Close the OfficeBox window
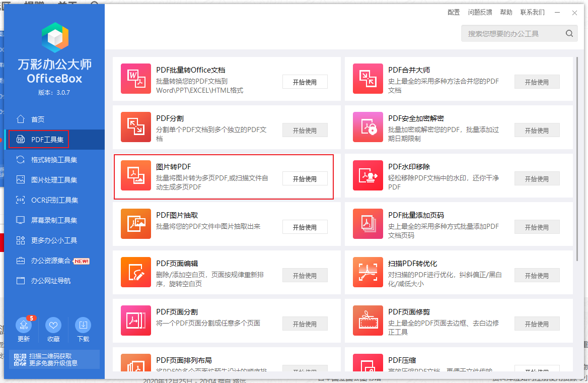This screenshot has width=588, height=383. pyautogui.click(x=574, y=13)
